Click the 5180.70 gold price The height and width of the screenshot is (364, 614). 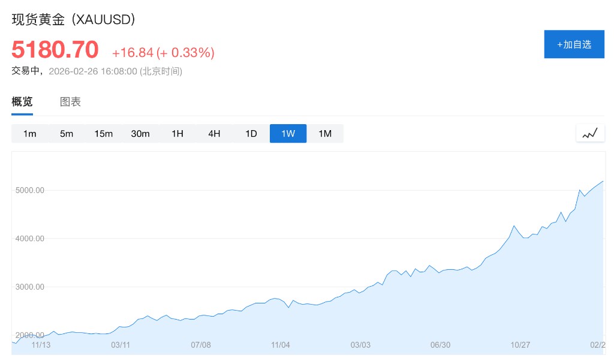[55, 50]
